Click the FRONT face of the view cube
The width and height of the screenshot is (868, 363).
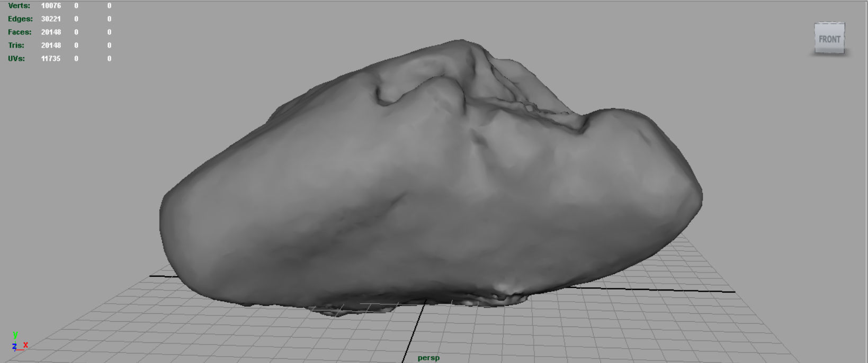pos(829,38)
